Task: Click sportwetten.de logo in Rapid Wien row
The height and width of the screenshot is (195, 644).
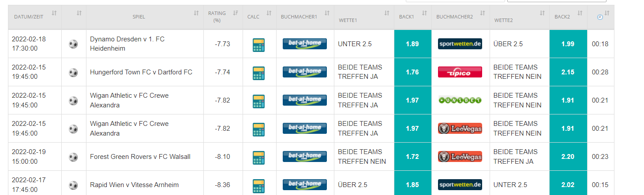Action: point(460,184)
